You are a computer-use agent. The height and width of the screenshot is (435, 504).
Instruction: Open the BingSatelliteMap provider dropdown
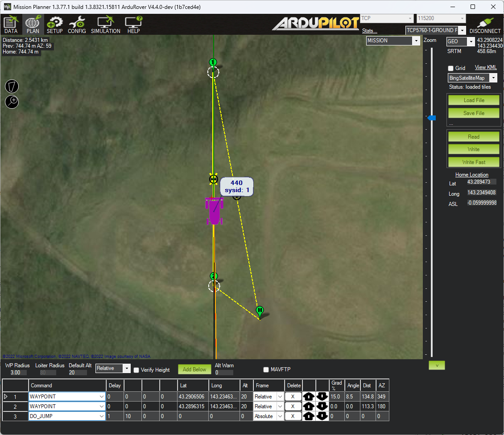[x=493, y=78]
